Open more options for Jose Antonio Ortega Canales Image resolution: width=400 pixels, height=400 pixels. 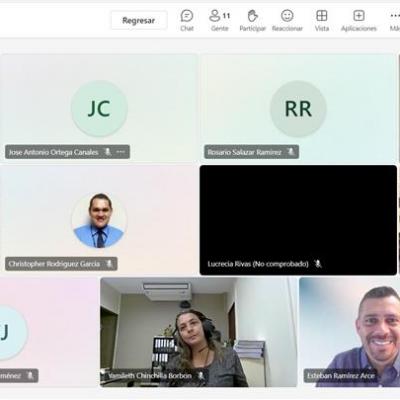coord(121,152)
